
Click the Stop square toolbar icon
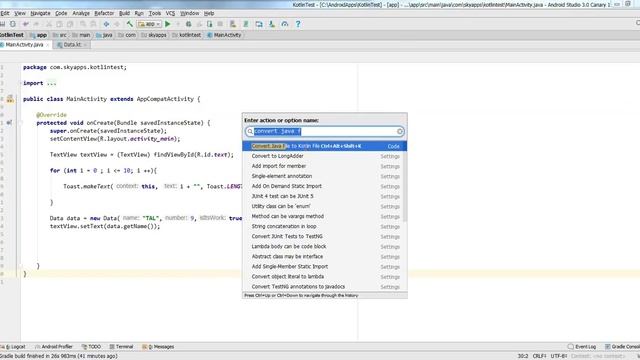point(220,24)
